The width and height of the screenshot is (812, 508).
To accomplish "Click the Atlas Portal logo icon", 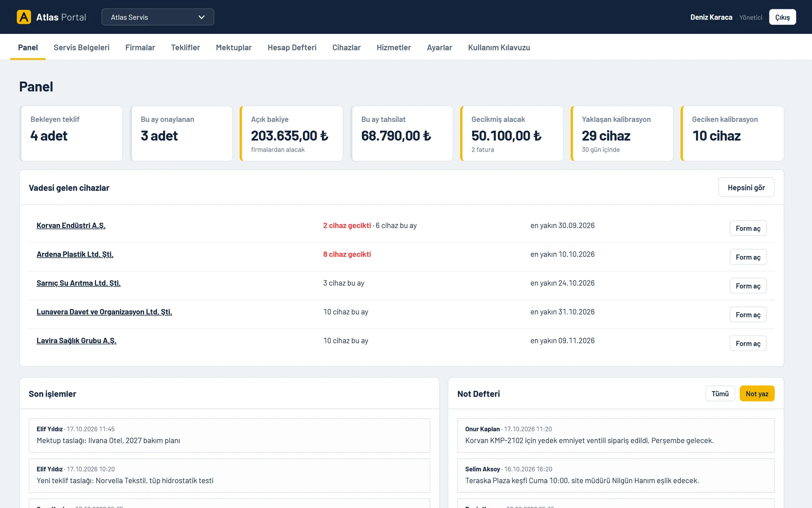I will 24,17.
